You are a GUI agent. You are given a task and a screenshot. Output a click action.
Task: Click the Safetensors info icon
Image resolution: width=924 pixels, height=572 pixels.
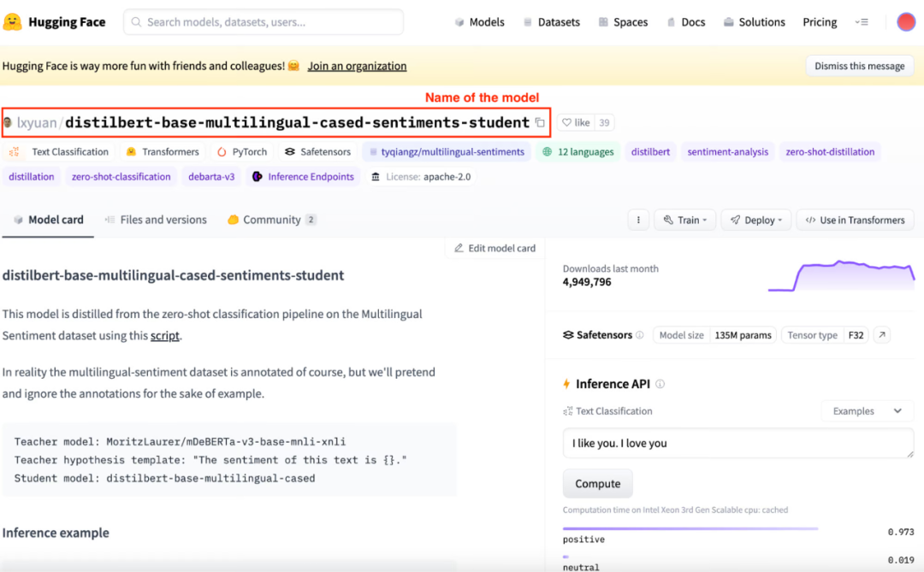640,335
